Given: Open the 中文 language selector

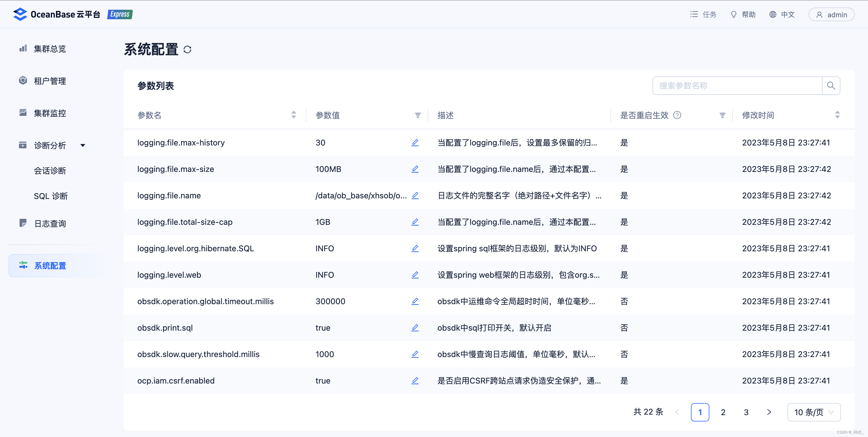Looking at the screenshot, I should click(782, 14).
